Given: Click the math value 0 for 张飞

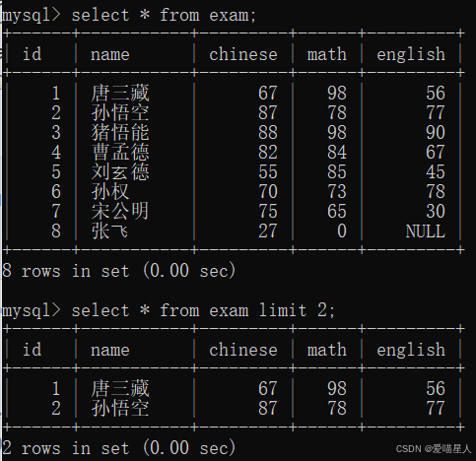Looking at the screenshot, I should 342,231.
